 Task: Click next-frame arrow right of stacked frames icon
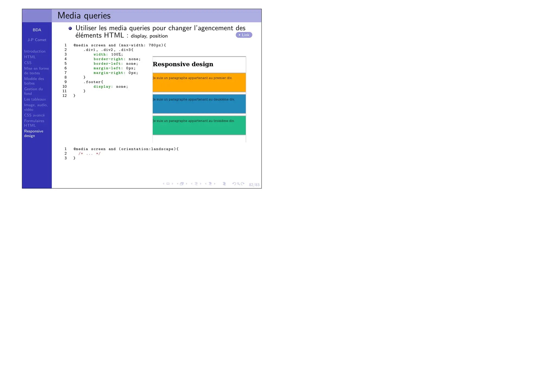(187, 184)
